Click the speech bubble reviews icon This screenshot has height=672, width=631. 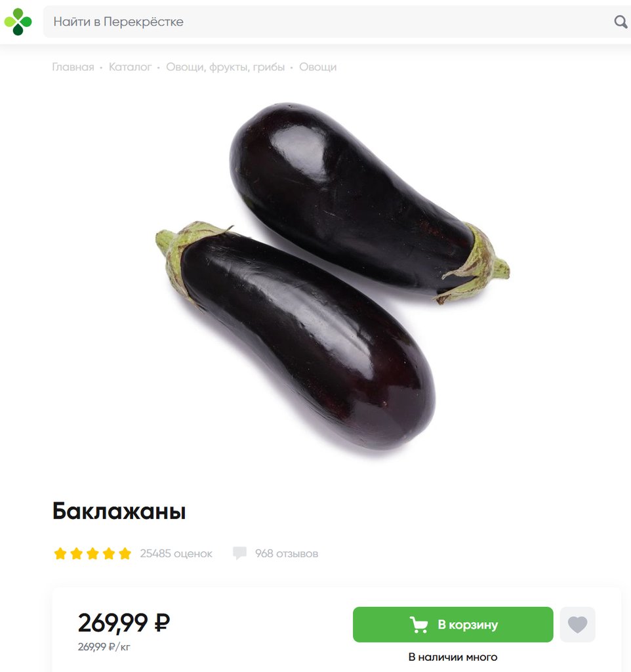pyautogui.click(x=239, y=553)
